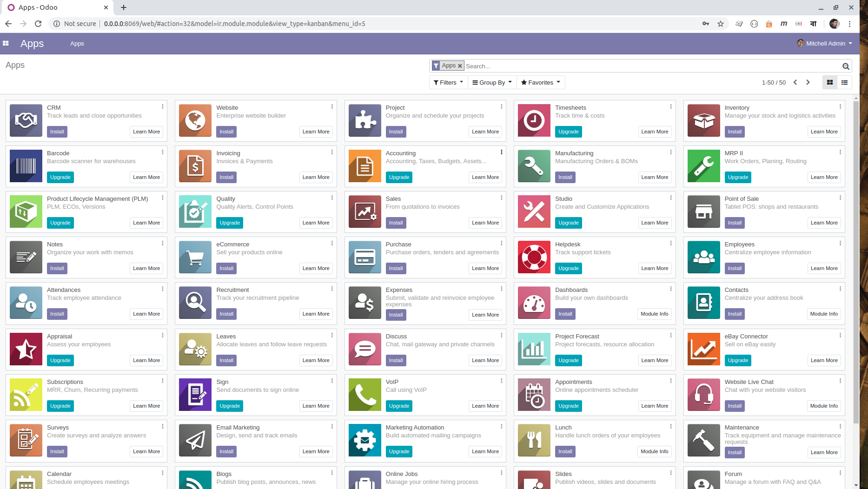Click the Discuss chat bubble icon
Viewport: 868px width, 489px height.
click(x=365, y=349)
